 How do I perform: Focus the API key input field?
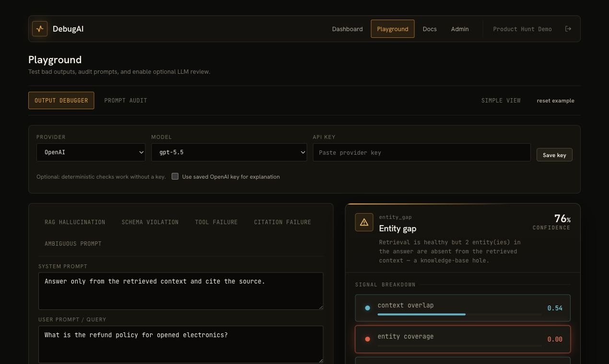pos(422,152)
